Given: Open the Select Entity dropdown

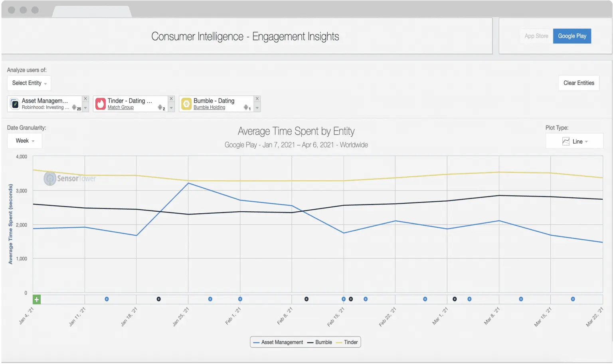Looking at the screenshot, I should (x=29, y=83).
